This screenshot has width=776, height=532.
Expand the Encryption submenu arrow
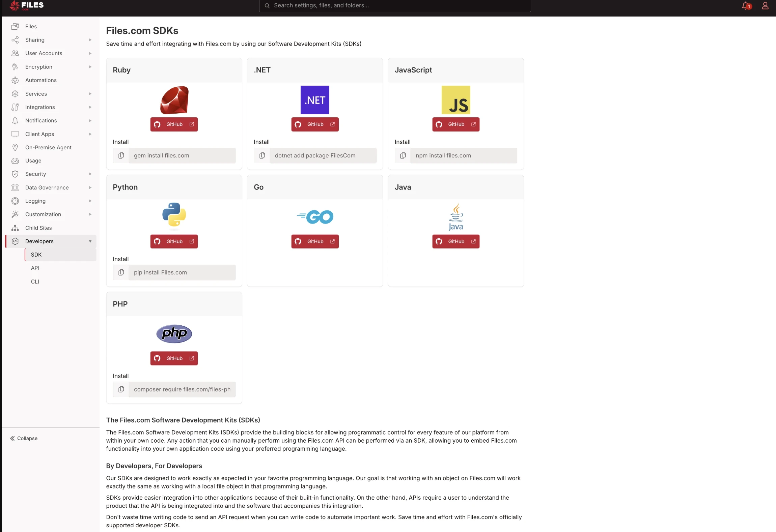[90, 67]
